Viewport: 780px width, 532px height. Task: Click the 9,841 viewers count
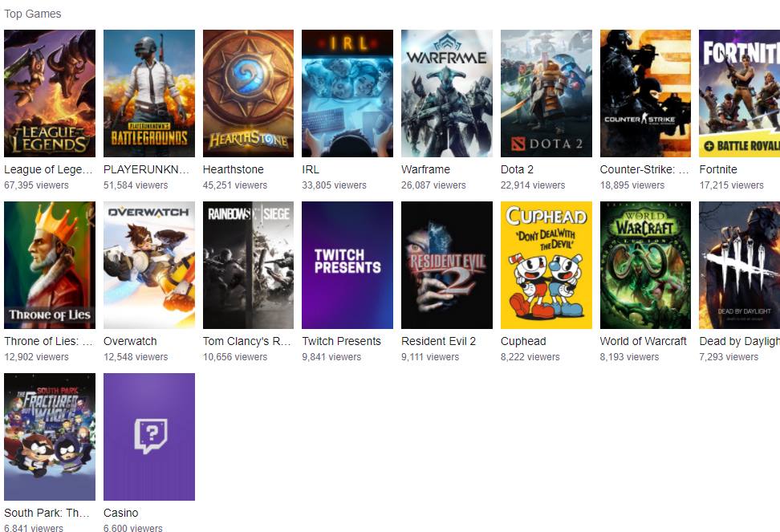[x=331, y=357]
